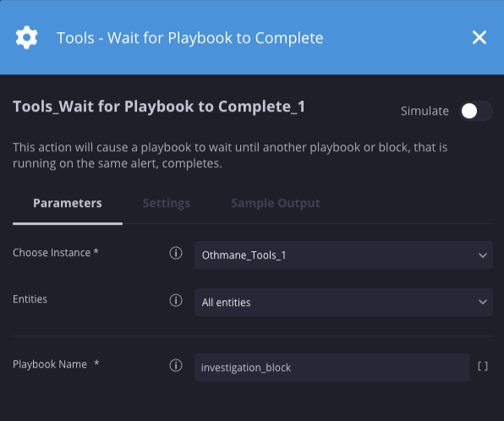Click the Choose Instance chevron arrow
The image size is (504, 421).
(483, 255)
